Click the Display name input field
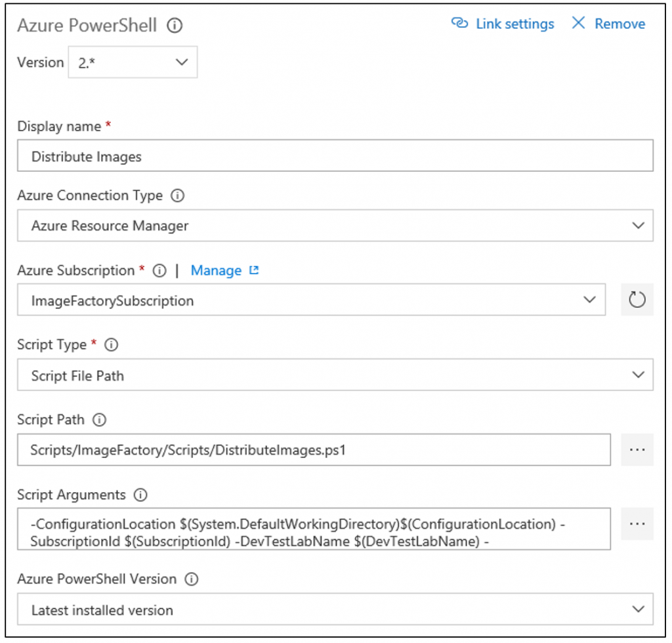Image resolution: width=672 pixels, height=643 pixels. point(335,156)
